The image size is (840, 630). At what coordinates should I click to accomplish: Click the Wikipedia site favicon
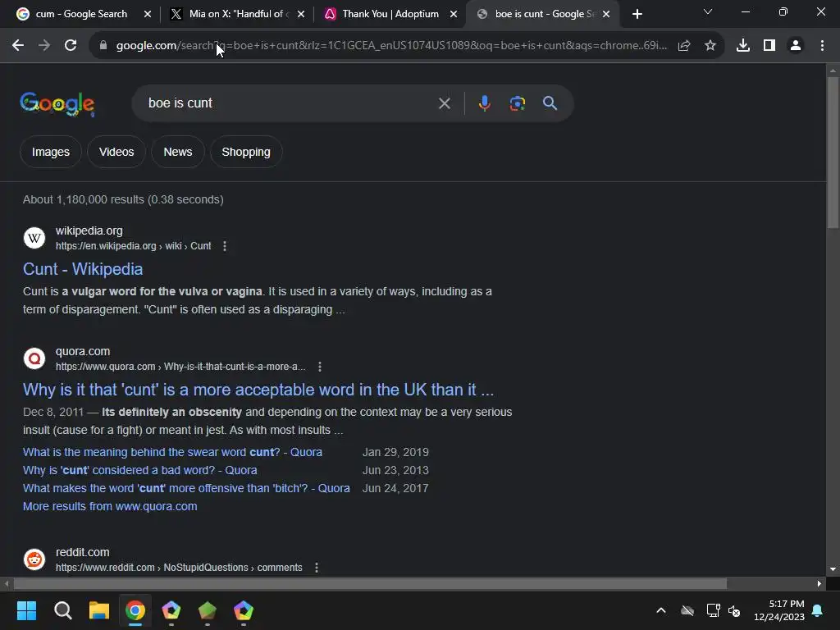[x=34, y=238]
